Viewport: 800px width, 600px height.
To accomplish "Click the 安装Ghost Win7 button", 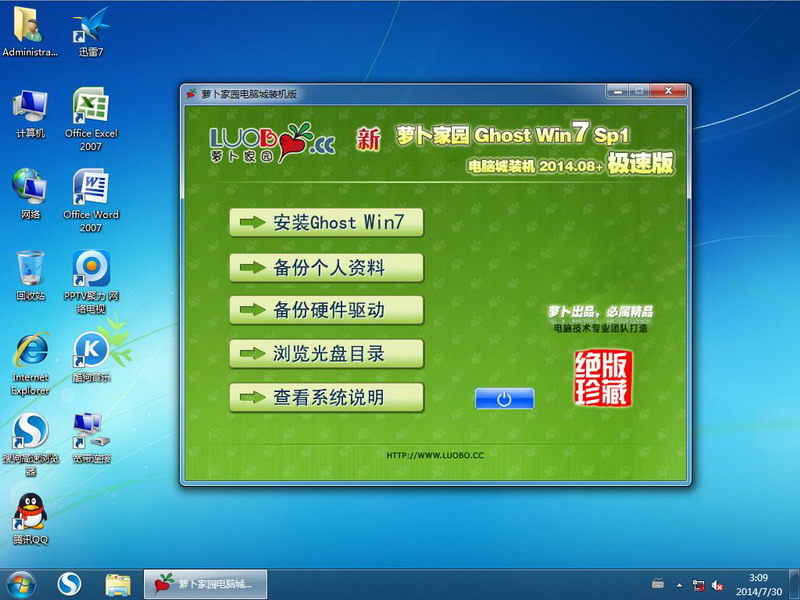I will (x=327, y=222).
